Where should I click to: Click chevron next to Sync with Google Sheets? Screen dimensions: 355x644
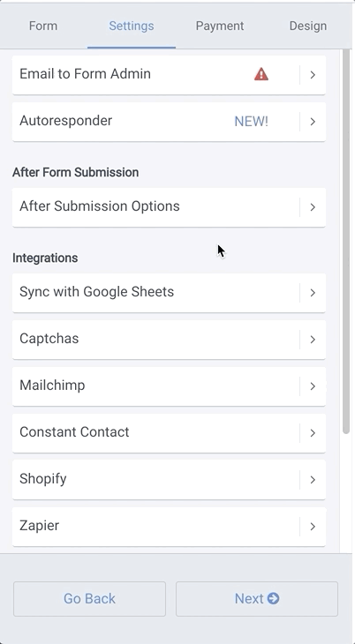point(313,292)
